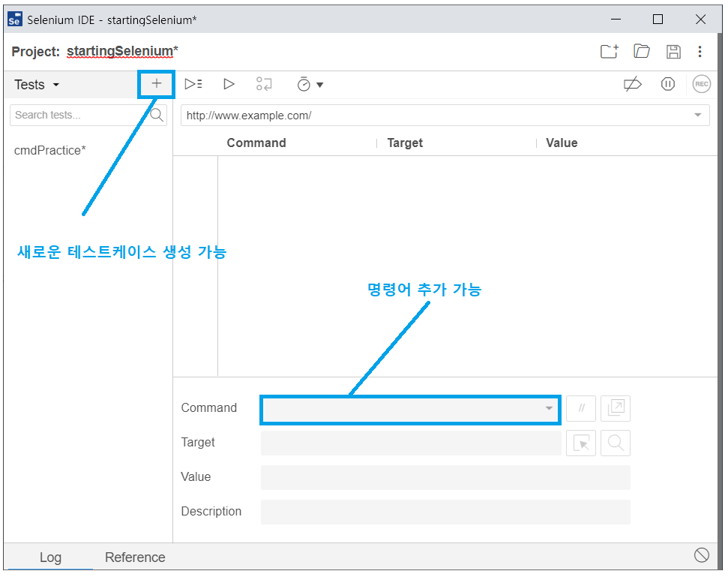This screenshot has width=728, height=577.
Task: Clear the log with the circle-slash icon
Action: pyautogui.click(x=701, y=554)
